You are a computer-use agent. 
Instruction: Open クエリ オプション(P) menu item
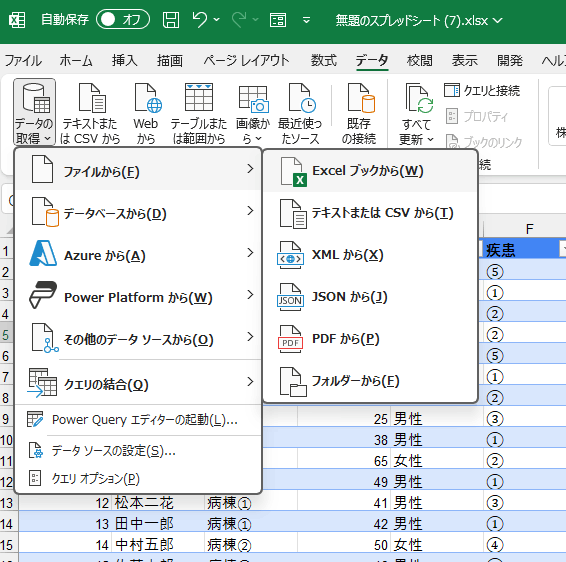pyautogui.click(x=138, y=479)
